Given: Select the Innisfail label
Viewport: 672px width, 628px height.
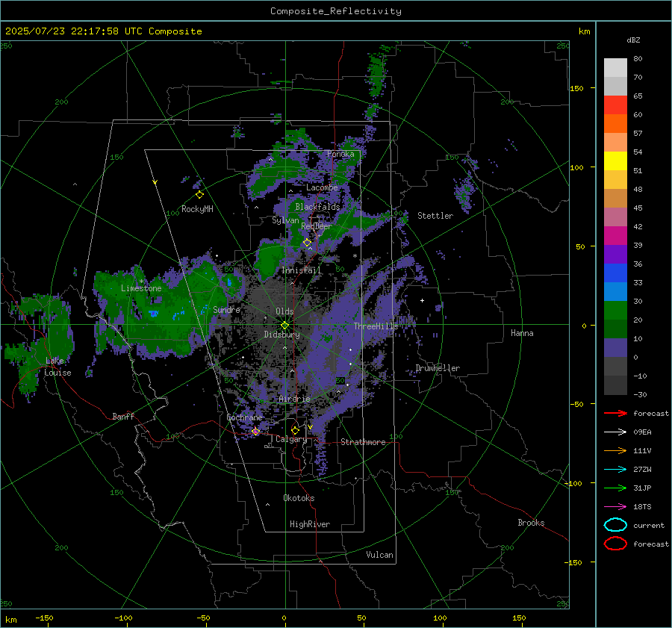Looking at the screenshot, I should 302,270.
